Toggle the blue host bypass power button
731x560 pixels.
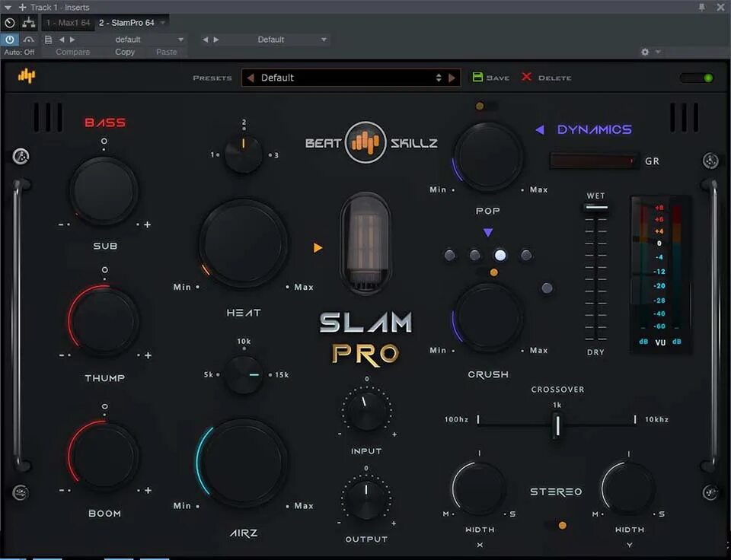click(9, 40)
